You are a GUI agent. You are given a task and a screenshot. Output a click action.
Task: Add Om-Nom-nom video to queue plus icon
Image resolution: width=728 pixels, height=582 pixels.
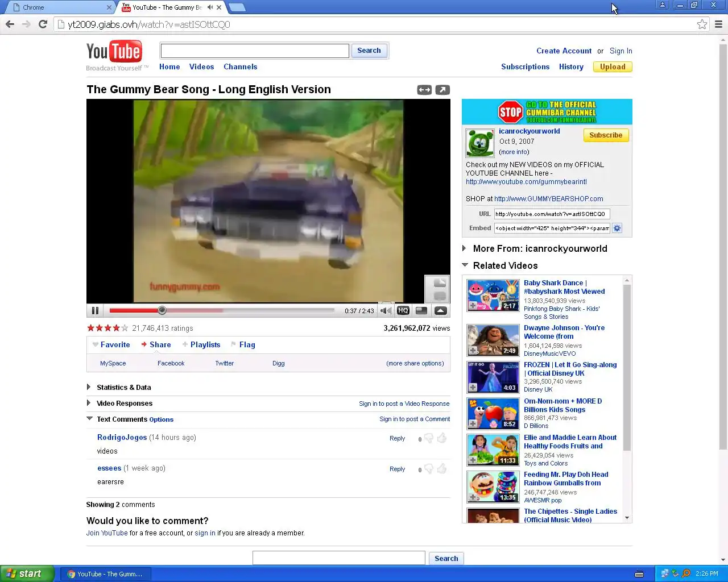tap(473, 424)
